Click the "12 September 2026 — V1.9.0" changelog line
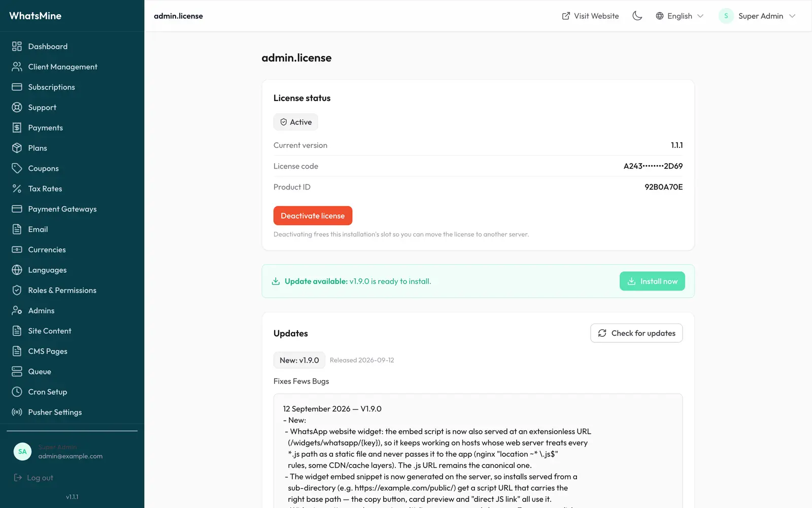 tap(332, 409)
